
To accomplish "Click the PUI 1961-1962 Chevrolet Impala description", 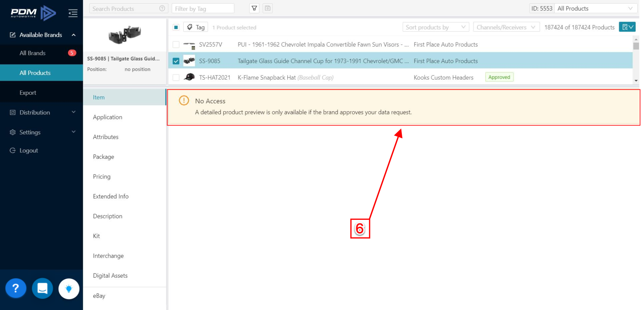I will (323, 45).
